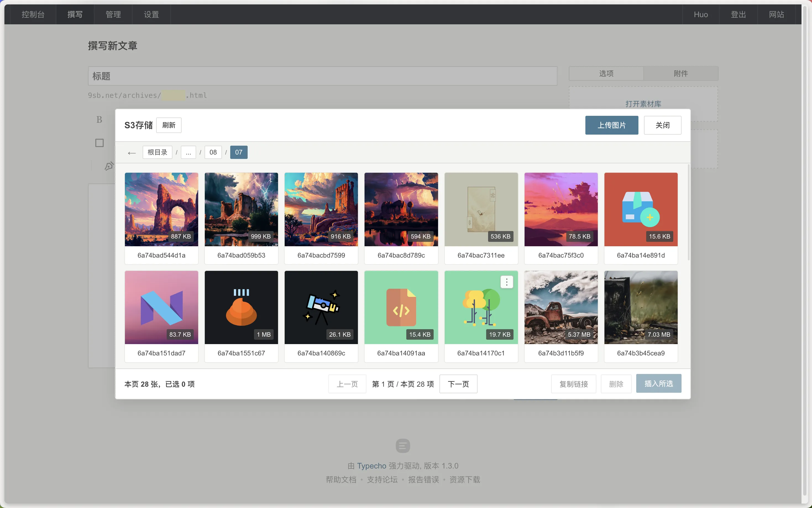
Task: Switch to the 附件 tab
Action: click(681, 73)
